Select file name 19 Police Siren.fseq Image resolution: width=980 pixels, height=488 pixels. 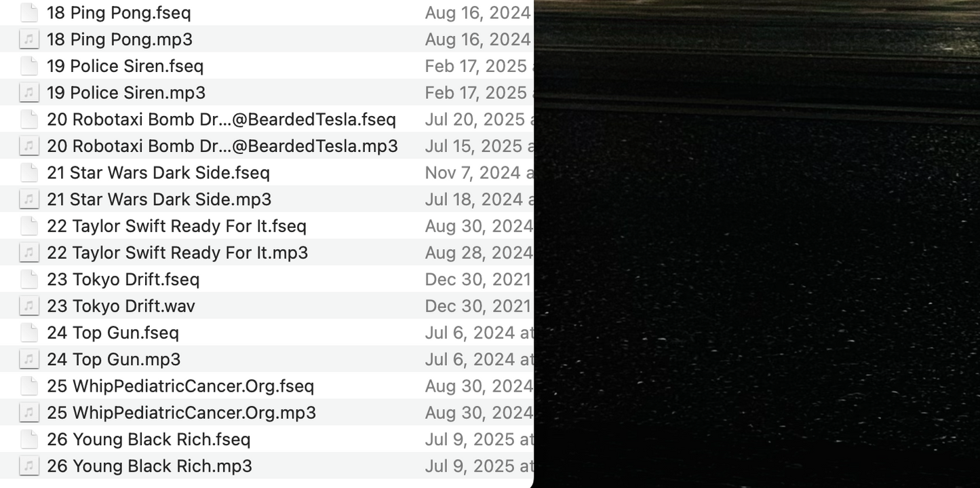pos(125,66)
